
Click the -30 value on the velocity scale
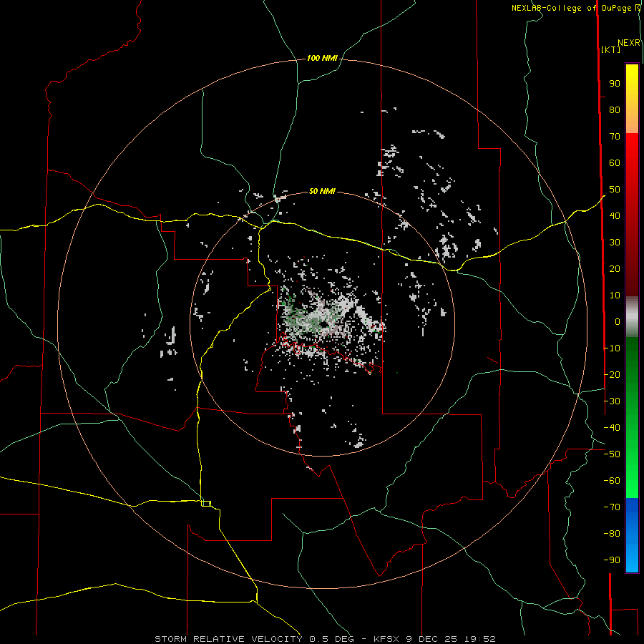pyautogui.click(x=612, y=401)
